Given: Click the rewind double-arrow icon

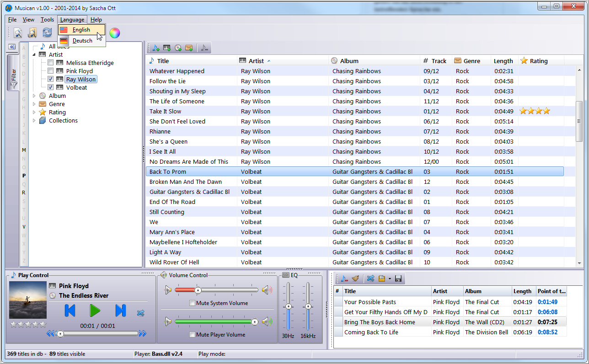Looking at the screenshot, I should tap(50, 334).
